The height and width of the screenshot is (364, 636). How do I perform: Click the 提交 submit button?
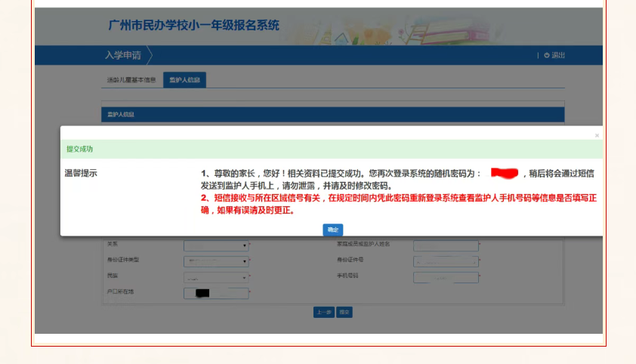344,312
